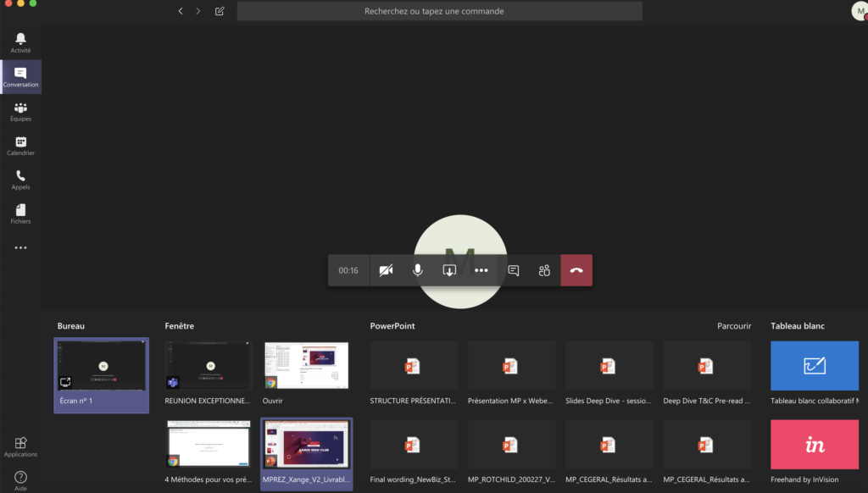Present Deep Dive T&C Pre-read file
The image size is (868, 493).
coord(707,374)
